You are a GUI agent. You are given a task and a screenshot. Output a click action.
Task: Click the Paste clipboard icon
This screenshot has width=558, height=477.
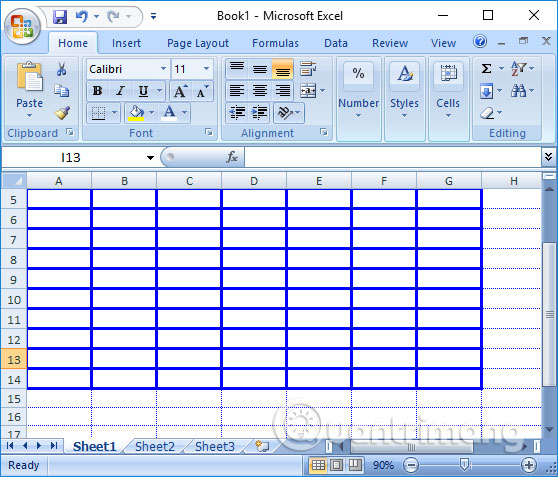coord(29,76)
